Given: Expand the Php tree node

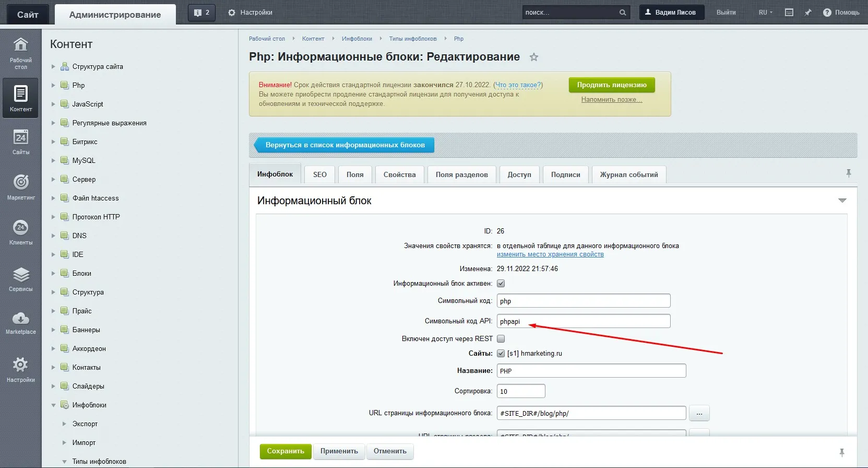Looking at the screenshot, I should 53,85.
